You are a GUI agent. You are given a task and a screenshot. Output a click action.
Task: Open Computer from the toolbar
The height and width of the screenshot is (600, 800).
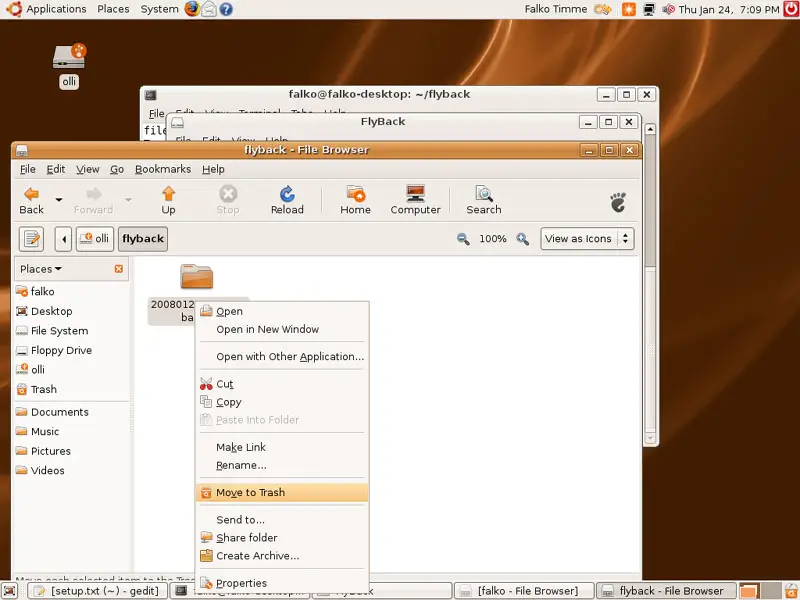point(415,201)
